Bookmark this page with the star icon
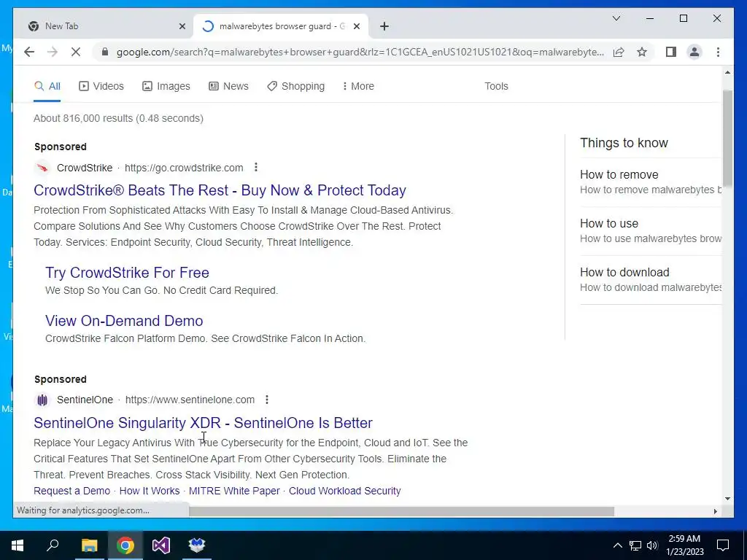Screen dimensions: 747x560 (642, 52)
